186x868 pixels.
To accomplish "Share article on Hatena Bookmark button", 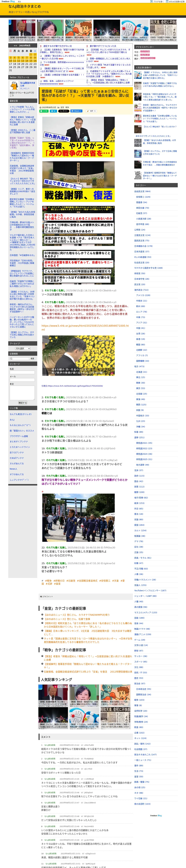I will 53,111.
